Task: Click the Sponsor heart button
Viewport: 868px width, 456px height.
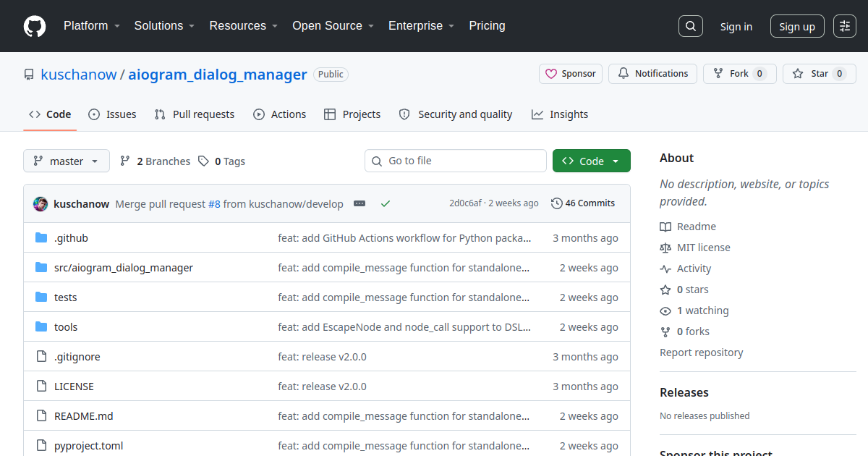Action: (x=571, y=74)
